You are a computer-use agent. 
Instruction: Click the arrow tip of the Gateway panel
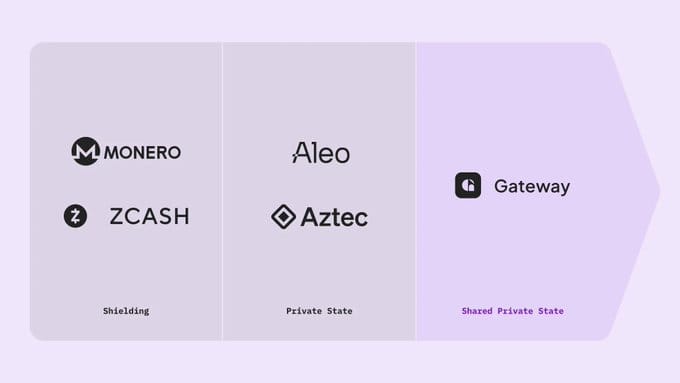pyautogui.click(x=655, y=190)
